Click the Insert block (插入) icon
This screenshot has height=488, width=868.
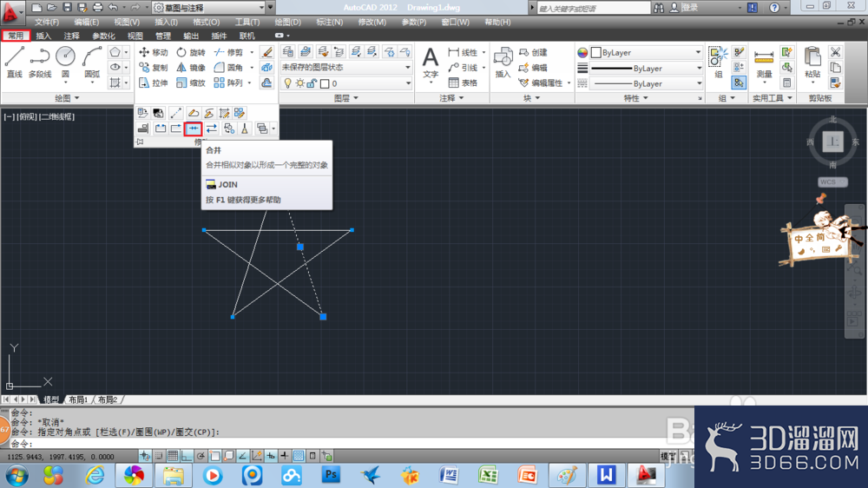(503, 63)
